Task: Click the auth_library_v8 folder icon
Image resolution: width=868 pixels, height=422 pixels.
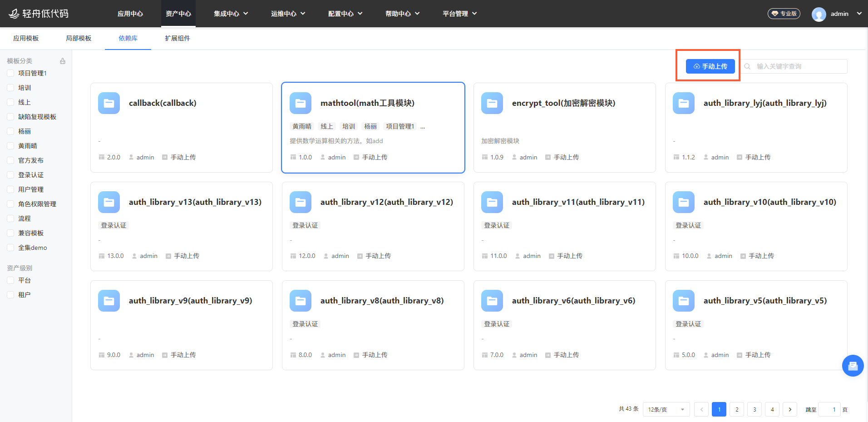Action: pyautogui.click(x=301, y=301)
